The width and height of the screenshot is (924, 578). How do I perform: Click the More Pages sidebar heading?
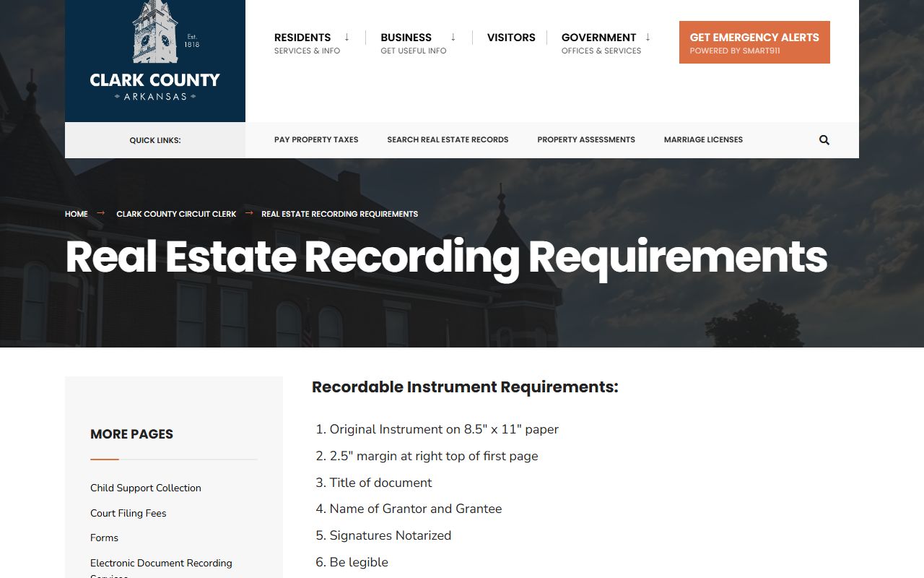coord(131,434)
